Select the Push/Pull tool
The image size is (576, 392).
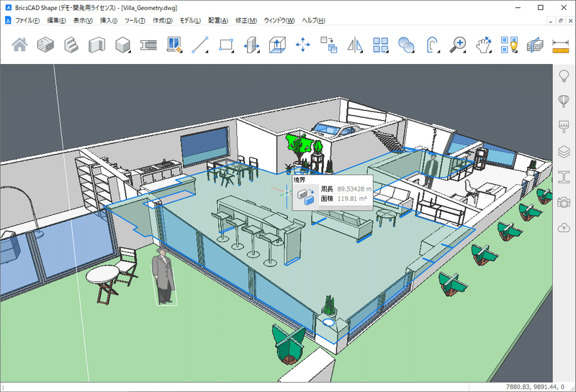click(277, 45)
